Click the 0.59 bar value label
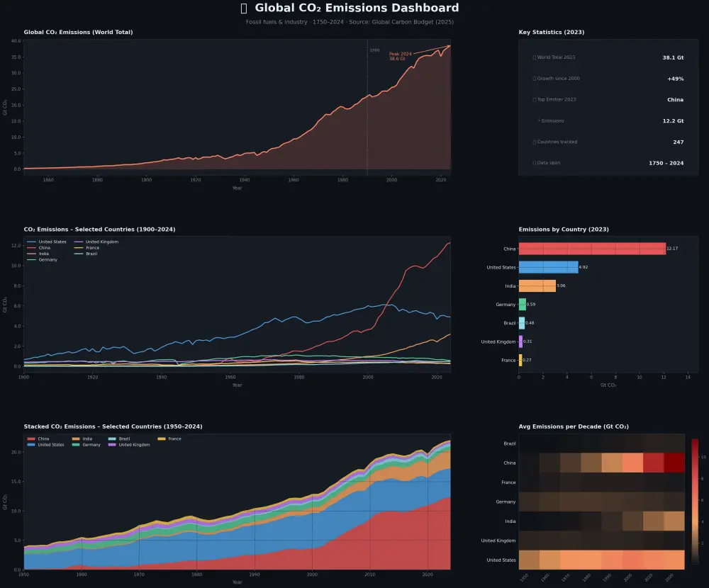The image size is (709, 588). point(531,304)
